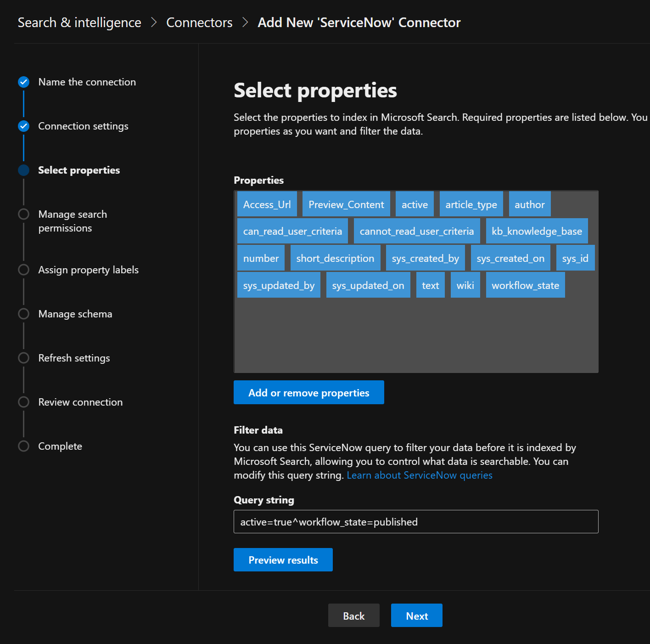Click the Assign property labels step circle
The height and width of the screenshot is (644, 650).
pos(23,270)
